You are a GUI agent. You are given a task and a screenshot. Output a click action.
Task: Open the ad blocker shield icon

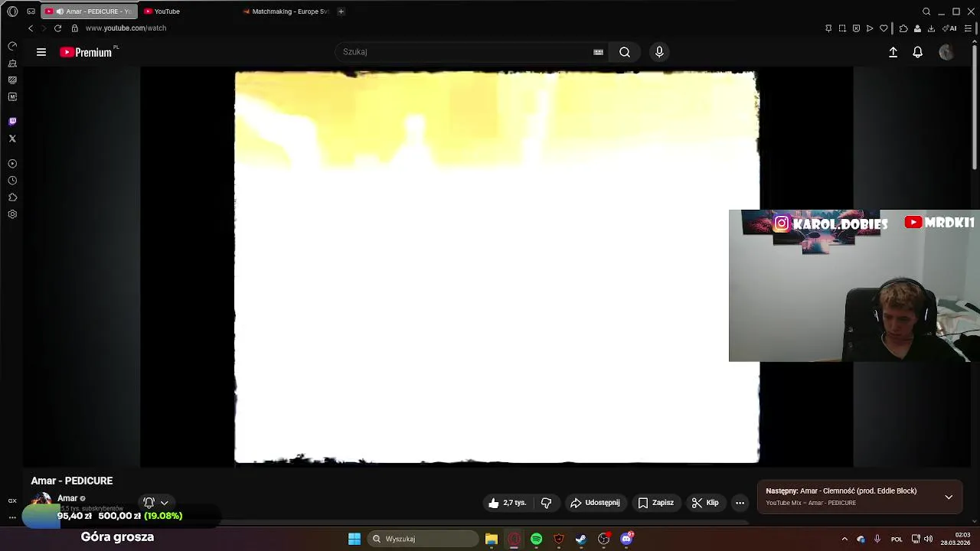(856, 28)
